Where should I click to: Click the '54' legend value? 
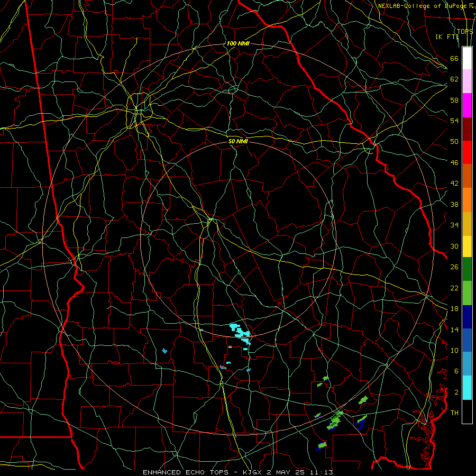tap(454, 121)
